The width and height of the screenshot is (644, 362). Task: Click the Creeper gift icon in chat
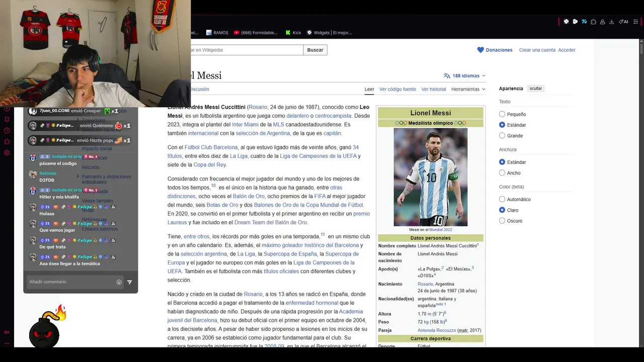tap(107, 111)
